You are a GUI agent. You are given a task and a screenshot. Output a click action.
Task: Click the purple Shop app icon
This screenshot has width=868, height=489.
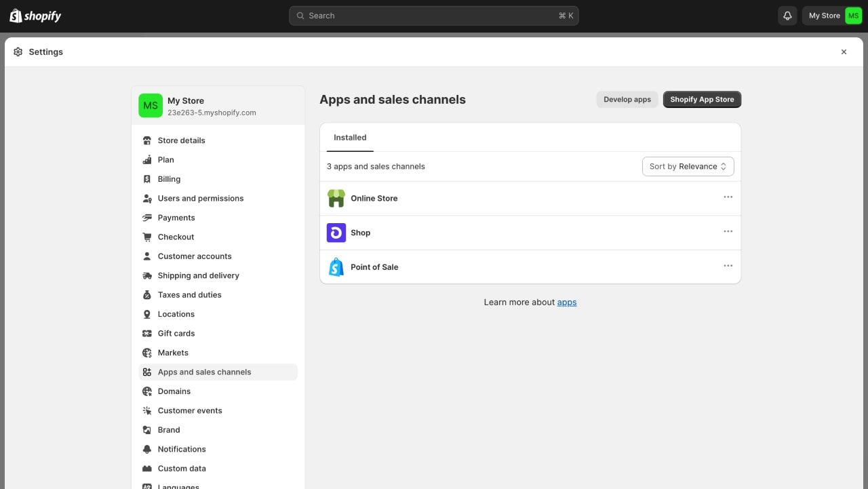[x=336, y=233]
